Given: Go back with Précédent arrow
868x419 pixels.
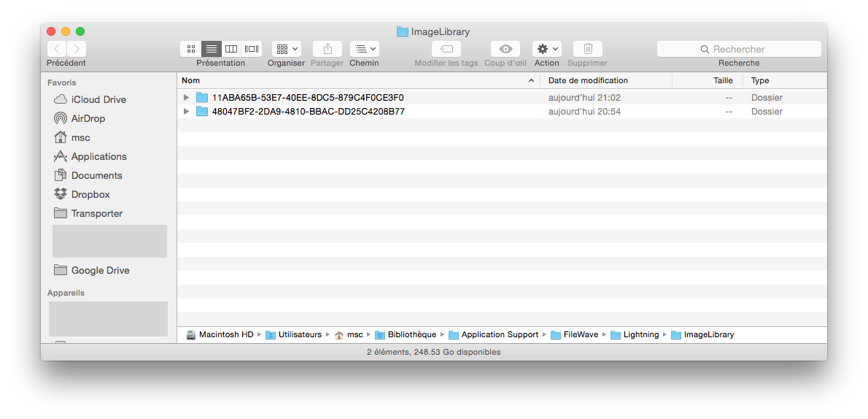Looking at the screenshot, I should [x=57, y=49].
